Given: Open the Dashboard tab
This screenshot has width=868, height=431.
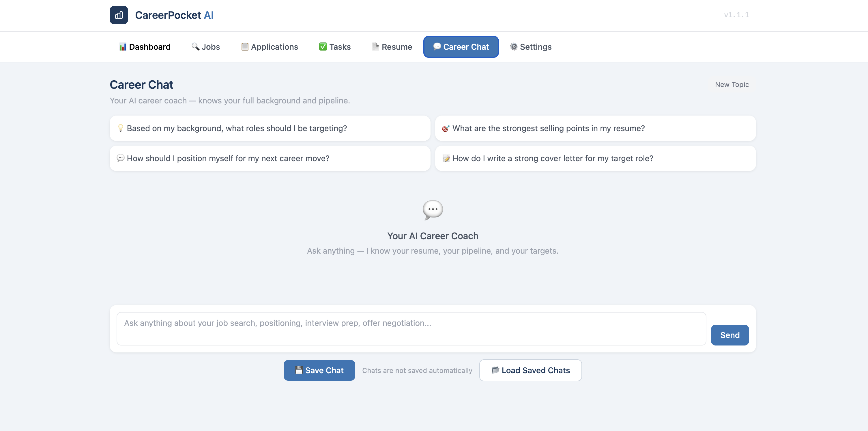Looking at the screenshot, I should [x=145, y=47].
